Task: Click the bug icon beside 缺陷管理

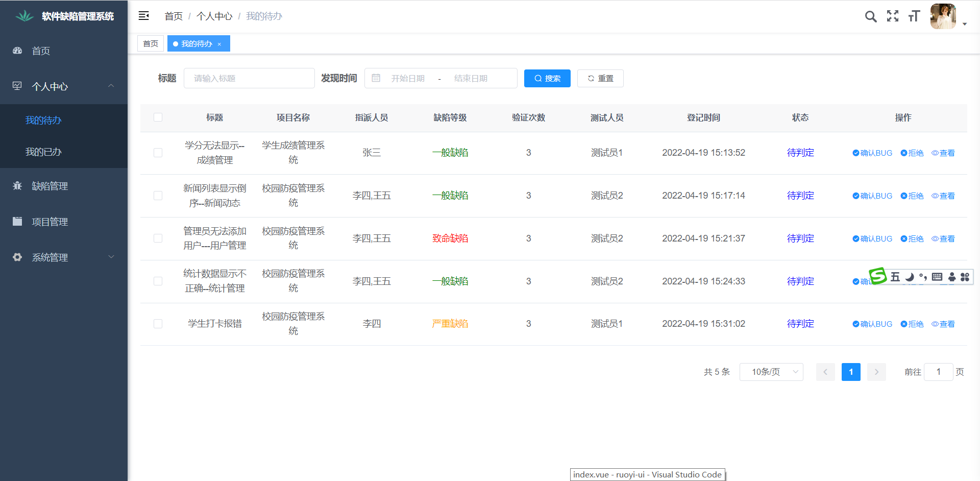Action: point(17,186)
